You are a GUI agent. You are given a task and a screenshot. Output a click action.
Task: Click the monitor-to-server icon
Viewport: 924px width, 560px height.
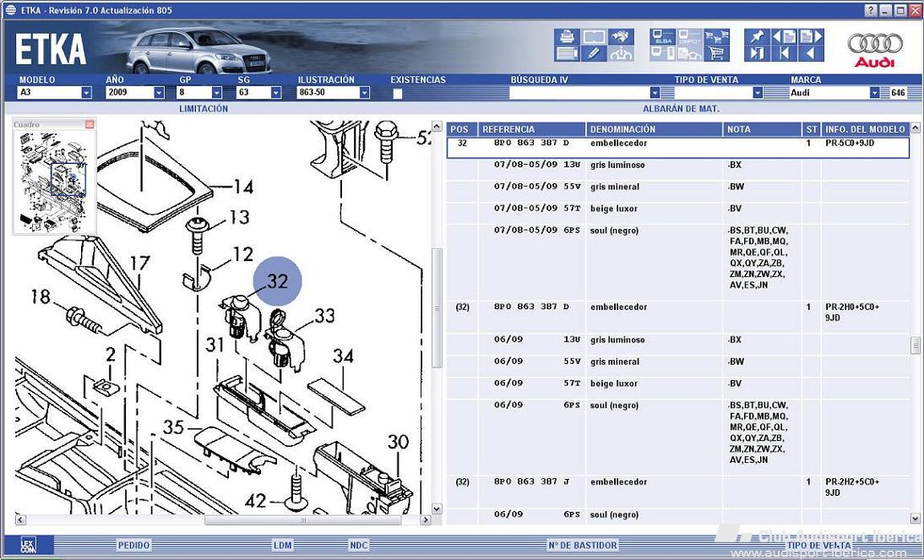[662, 54]
